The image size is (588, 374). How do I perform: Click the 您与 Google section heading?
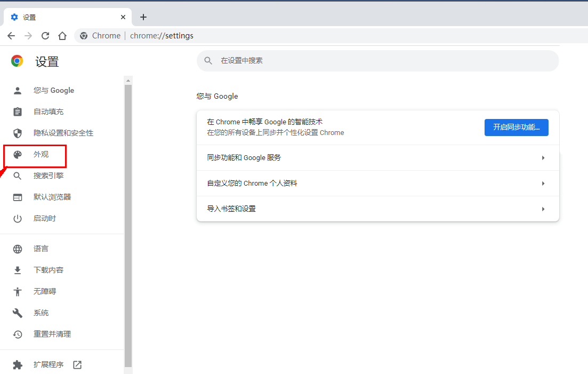217,97
